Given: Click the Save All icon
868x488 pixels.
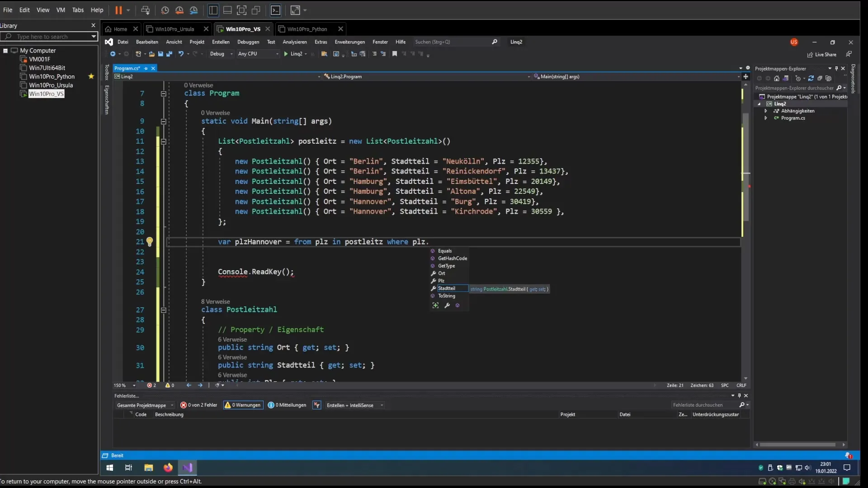Looking at the screenshot, I should click(170, 54).
